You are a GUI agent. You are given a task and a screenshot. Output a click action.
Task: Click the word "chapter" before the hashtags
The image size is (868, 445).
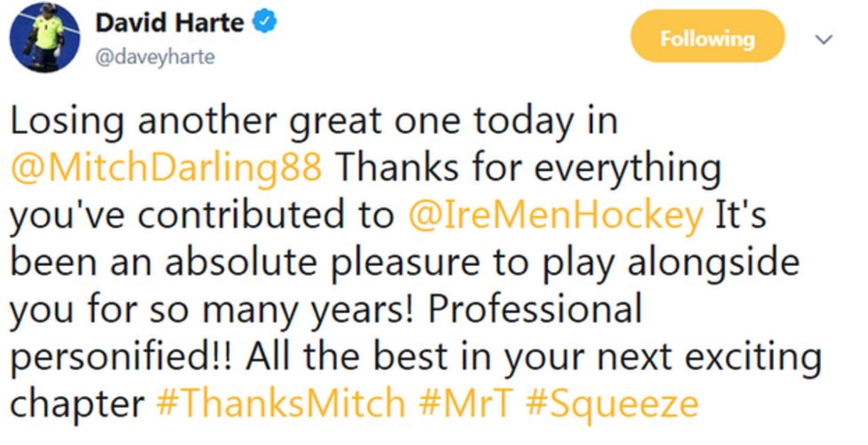(x=76, y=405)
